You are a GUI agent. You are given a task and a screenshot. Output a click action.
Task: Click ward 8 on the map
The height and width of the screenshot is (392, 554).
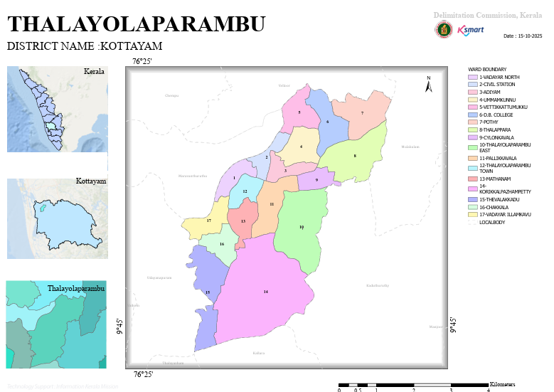pos(355,156)
